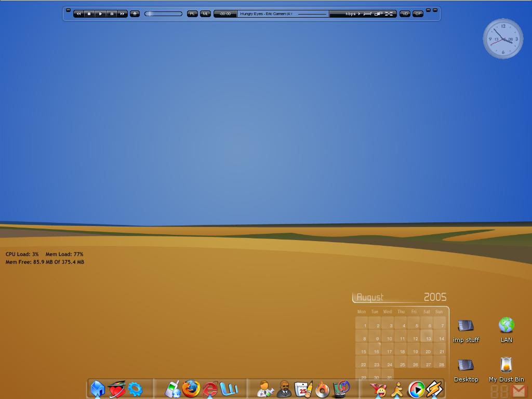Click the CPU Load 3% readout
Screen dimensions: 532x399
pos(22,254)
